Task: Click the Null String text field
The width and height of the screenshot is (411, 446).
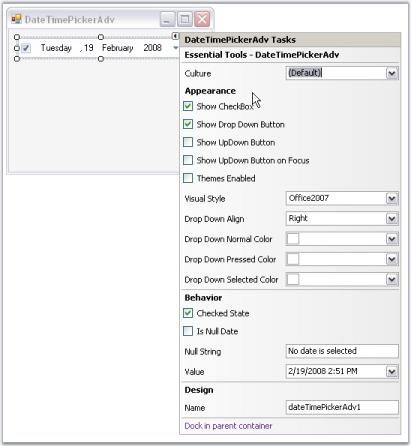Action: coord(342,351)
